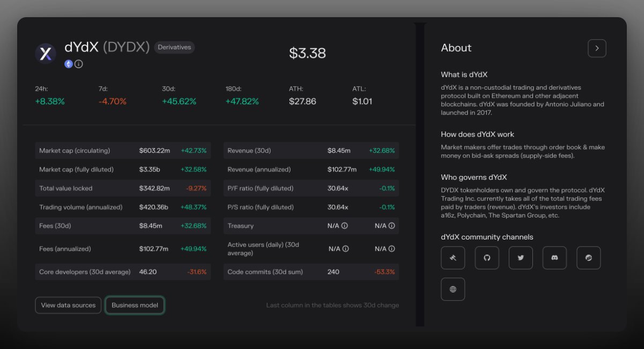The height and width of the screenshot is (349, 644).
Task: Click the -9.27% TVL change
Action: click(x=196, y=188)
